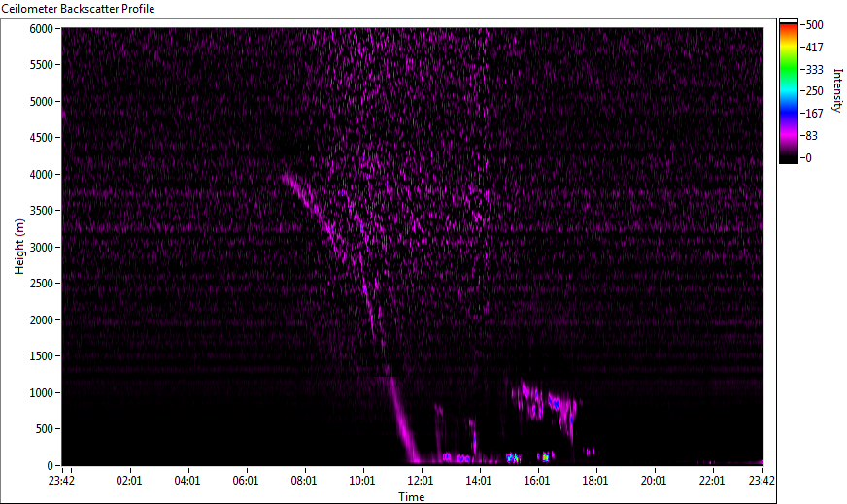Click the 20:01 time tick label
The width and height of the screenshot is (847, 504).
pos(654,481)
